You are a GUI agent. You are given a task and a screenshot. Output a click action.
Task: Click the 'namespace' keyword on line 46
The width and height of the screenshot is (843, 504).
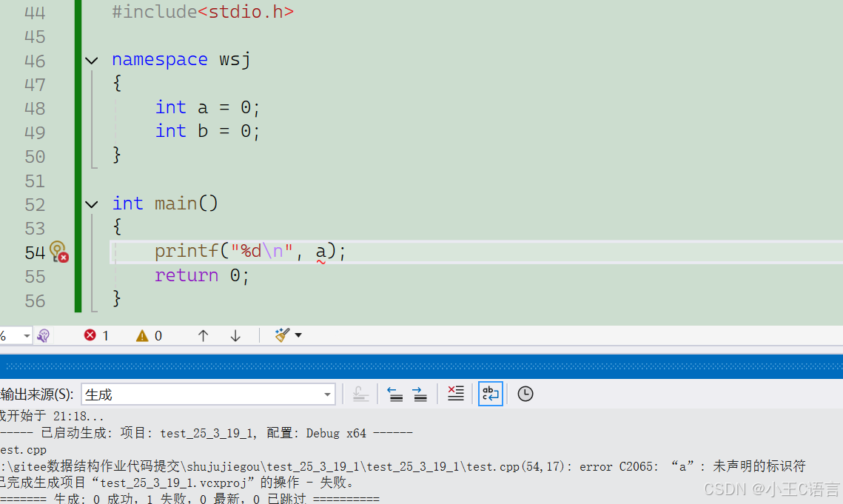click(160, 59)
